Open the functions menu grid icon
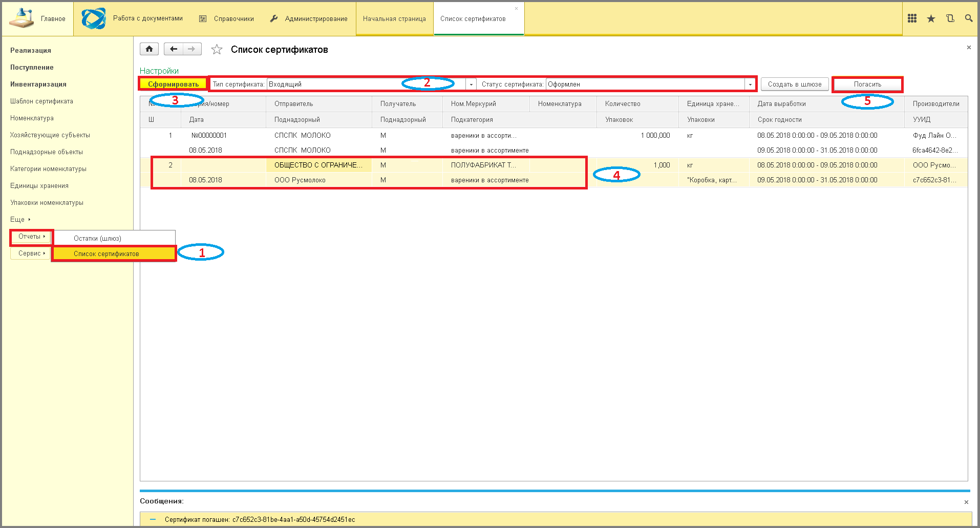 (912, 18)
